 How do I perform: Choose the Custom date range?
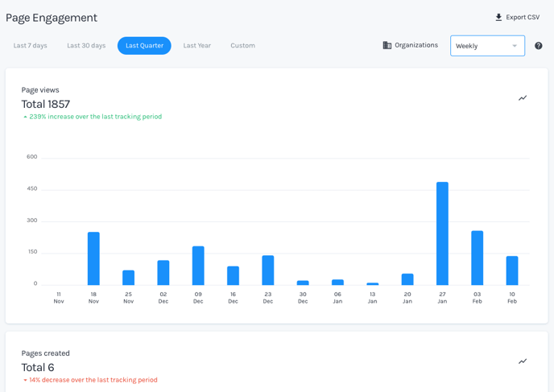click(x=242, y=46)
